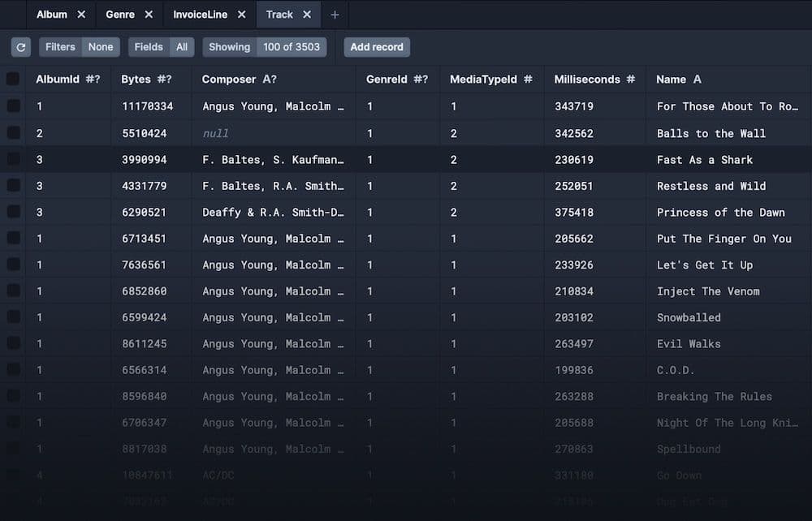812x521 pixels.
Task: Click the refresh icon in the toolbar
Action: pyautogui.click(x=21, y=47)
